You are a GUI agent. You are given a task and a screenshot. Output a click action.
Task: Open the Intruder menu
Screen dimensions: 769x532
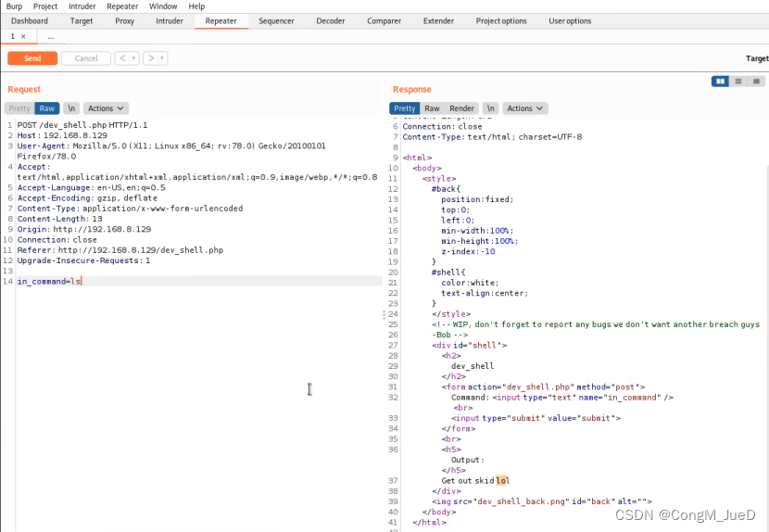click(x=82, y=6)
